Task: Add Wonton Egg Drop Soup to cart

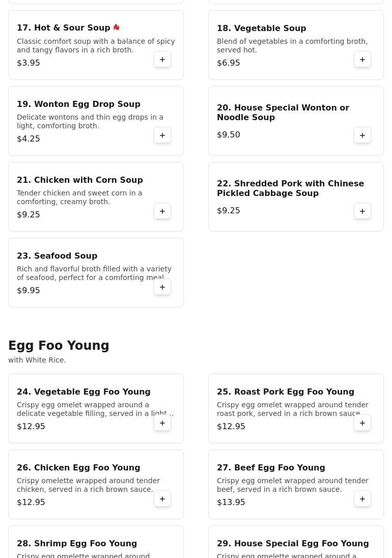Action: [162, 135]
